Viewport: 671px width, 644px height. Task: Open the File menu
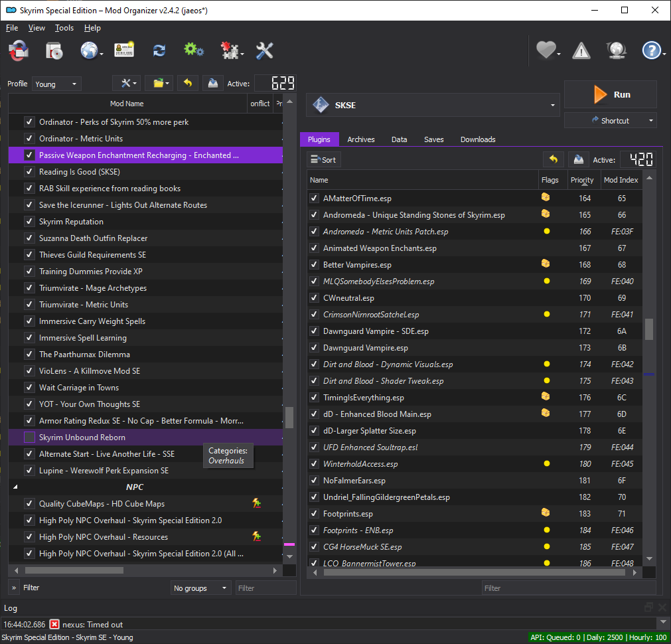[12, 28]
